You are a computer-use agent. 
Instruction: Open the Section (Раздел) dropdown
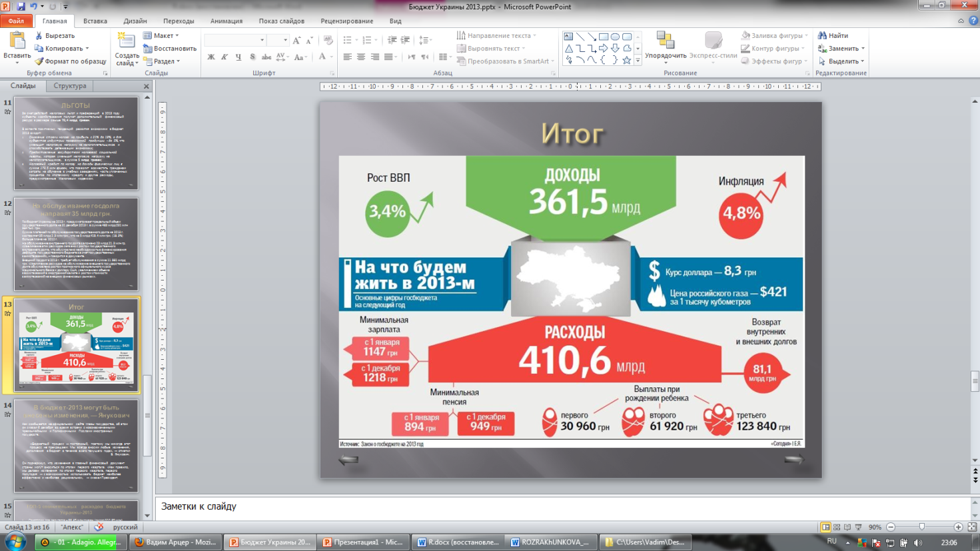click(163, 61)
